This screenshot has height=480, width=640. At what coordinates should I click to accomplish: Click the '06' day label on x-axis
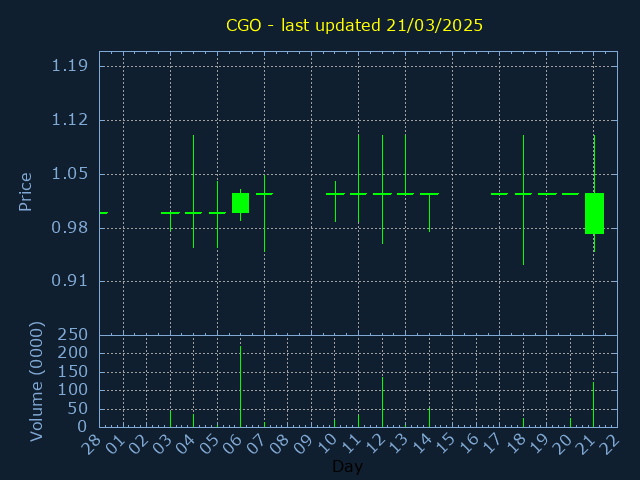tap(233, 444)
